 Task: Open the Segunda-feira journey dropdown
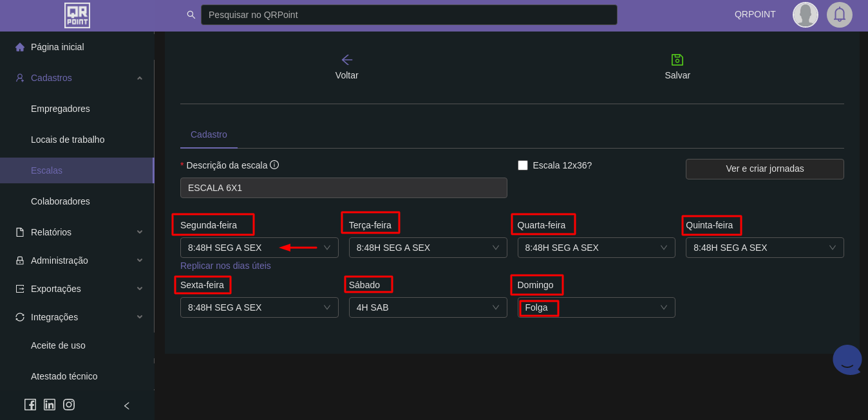point(259,248)
